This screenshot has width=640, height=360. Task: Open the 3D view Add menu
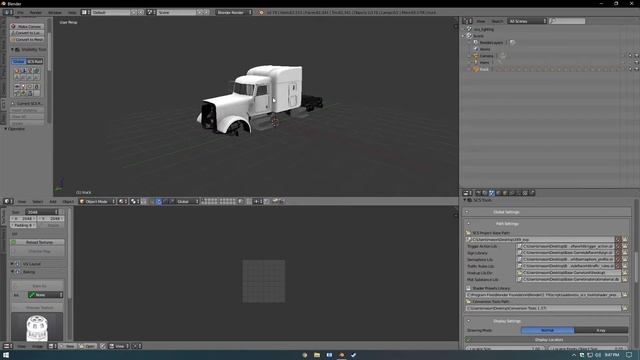pos(53,201)
